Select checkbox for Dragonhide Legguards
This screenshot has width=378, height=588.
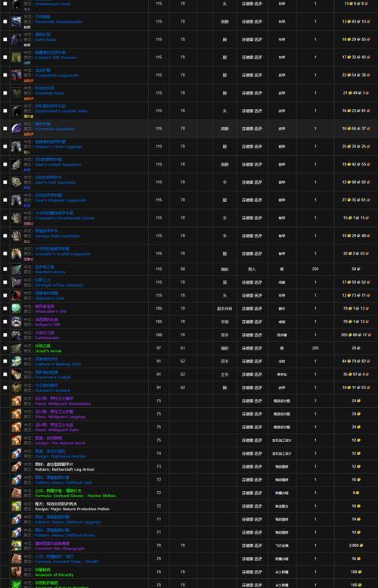(x=5, y=75)
